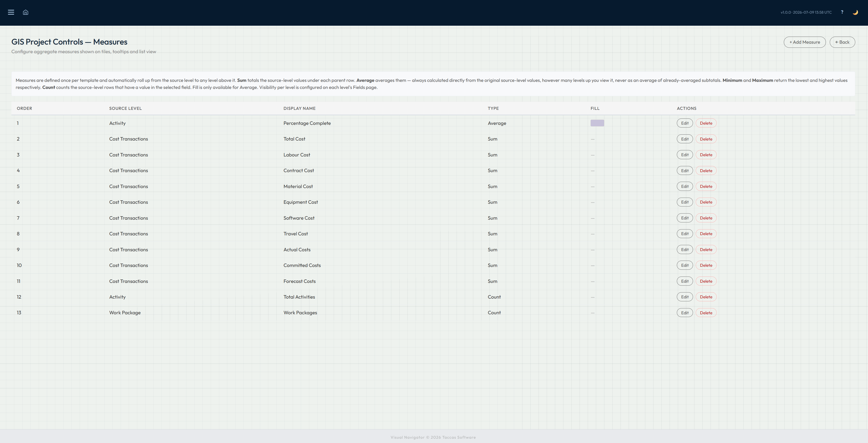Select the Percentage Complete fill color swatch
868x443 pixels.
click(x=597, y=123)
